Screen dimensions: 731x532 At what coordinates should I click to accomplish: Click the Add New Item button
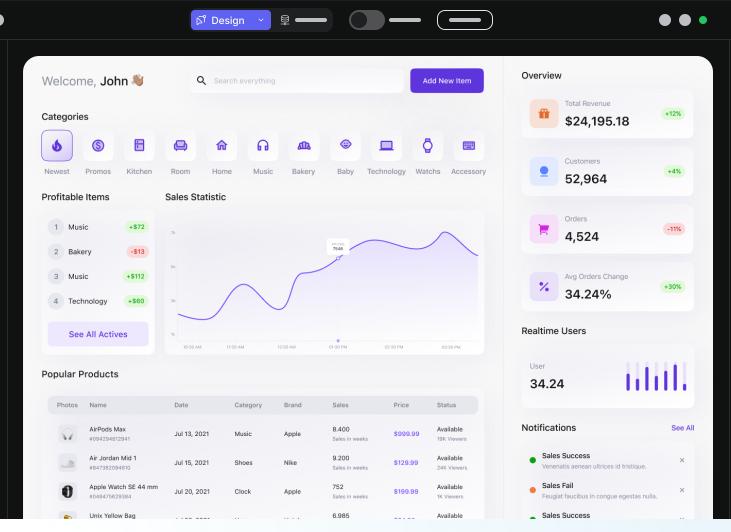click(446, 81)
